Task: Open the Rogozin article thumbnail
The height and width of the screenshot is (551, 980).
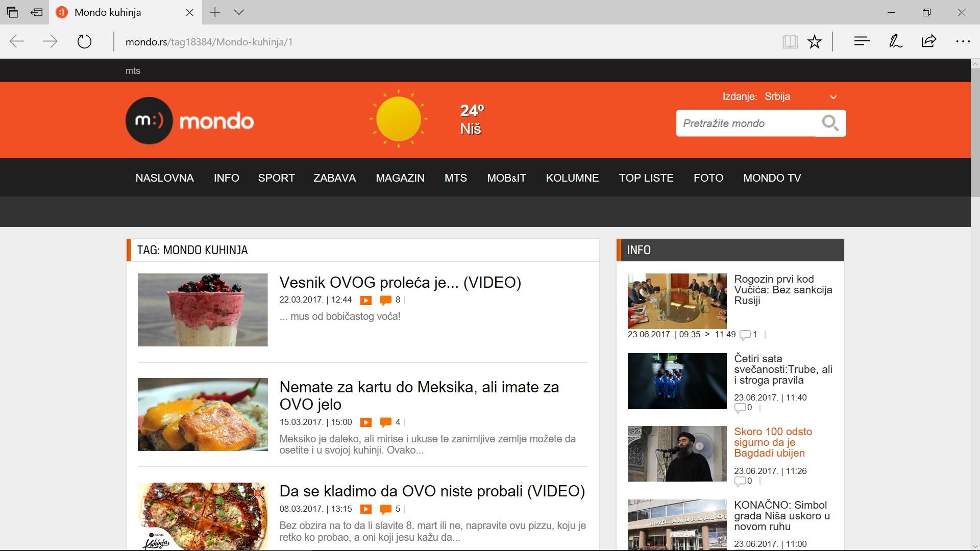Action: pyautogui.click(x=676, y=301)
